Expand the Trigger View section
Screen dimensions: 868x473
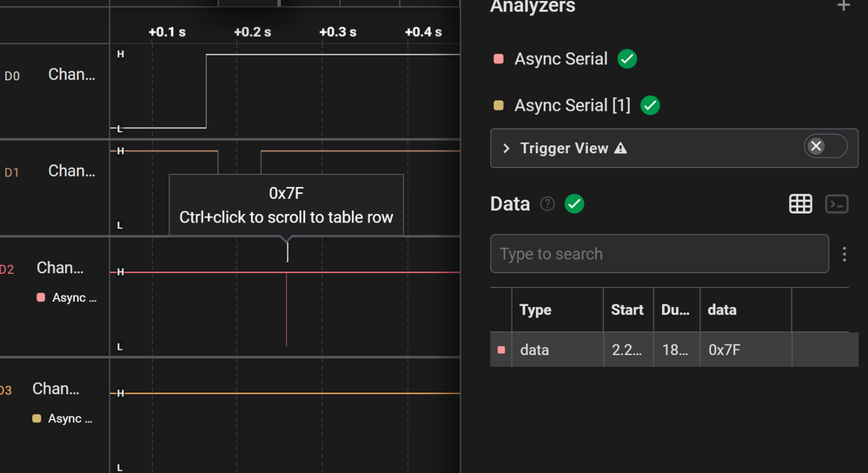(507, 149)
